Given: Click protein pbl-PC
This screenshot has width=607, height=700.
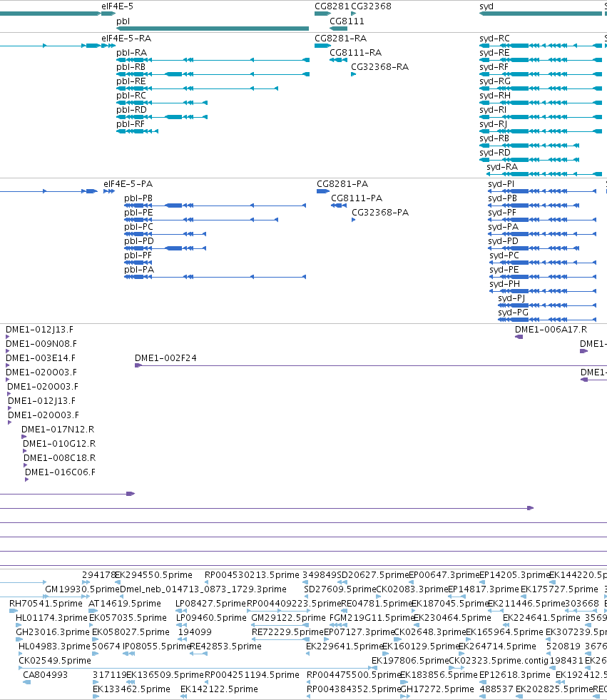Looking at the screenshot, I should (165, 234).
